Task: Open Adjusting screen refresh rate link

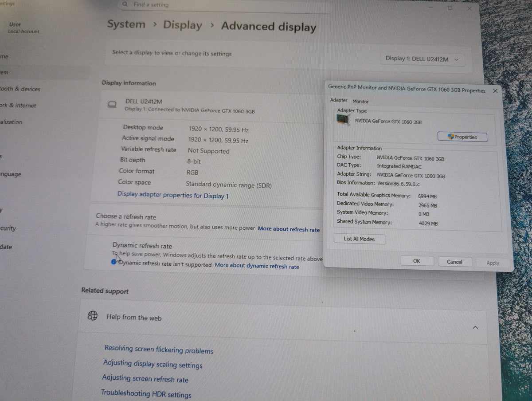Action: click(145, 379)
